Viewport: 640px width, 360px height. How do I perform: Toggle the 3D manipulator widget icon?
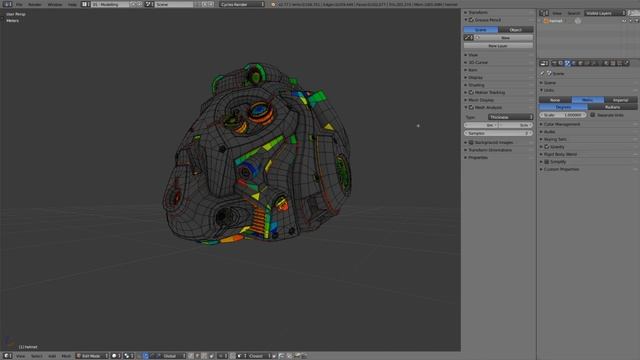tap(146, 356)
